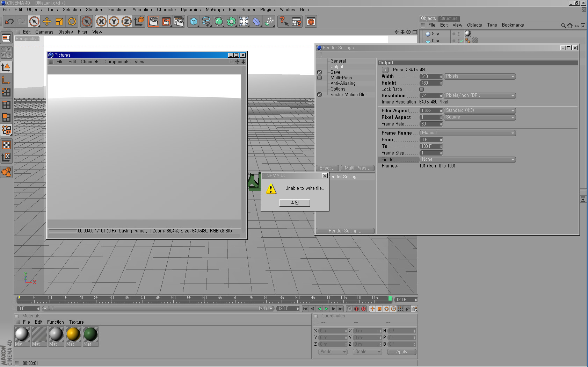Image resolution: width=588 pixels, height=367 pixels.
Task: Toggle the Vector Motion Blur checkbox
Action: 319,95
